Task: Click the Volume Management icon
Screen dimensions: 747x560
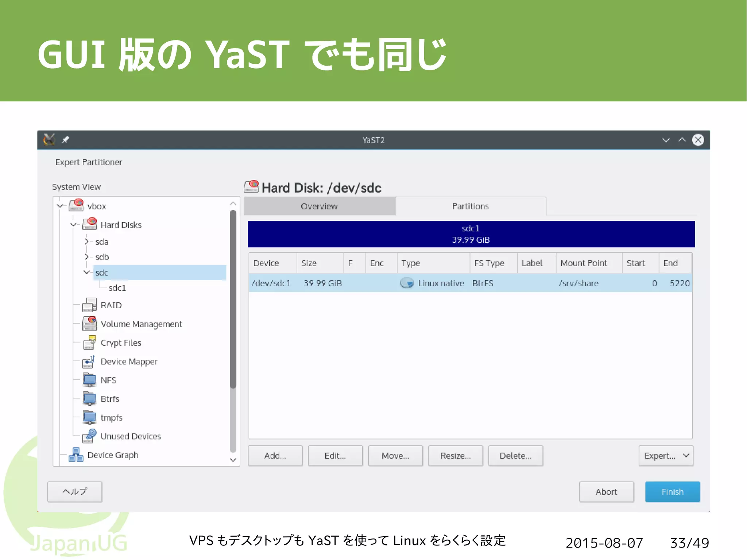Action: pos(90,324)
